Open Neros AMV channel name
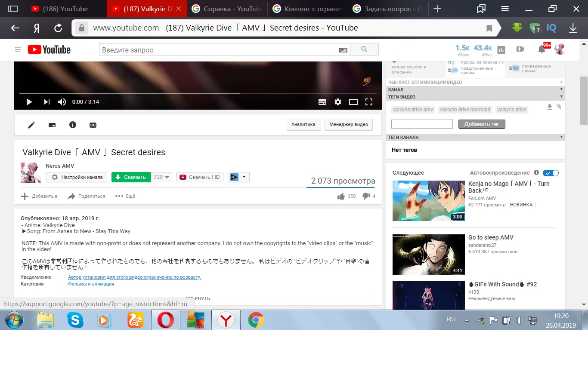The height and width of the screenshot is (387, 588). coord(60,166)
